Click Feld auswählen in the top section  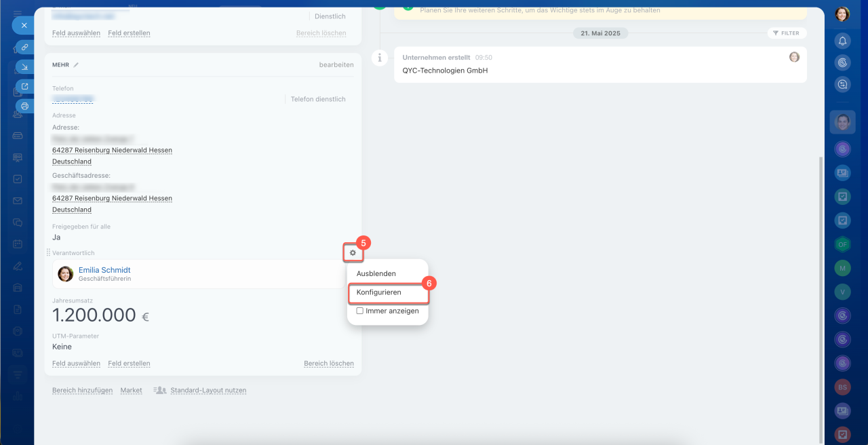point(76,33)
